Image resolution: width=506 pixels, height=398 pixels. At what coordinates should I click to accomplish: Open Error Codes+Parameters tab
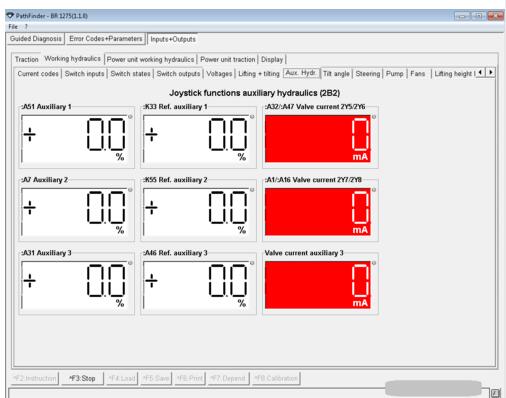click(x=106, y=39)
